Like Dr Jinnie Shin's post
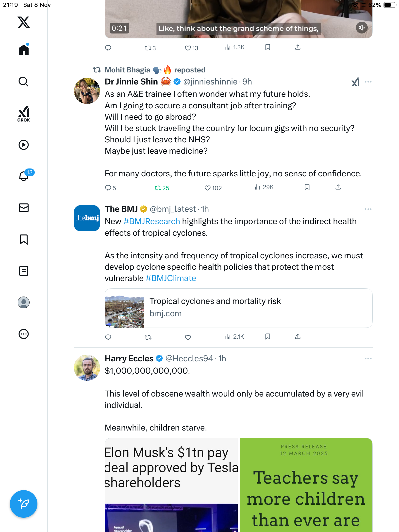 point(208,188)
